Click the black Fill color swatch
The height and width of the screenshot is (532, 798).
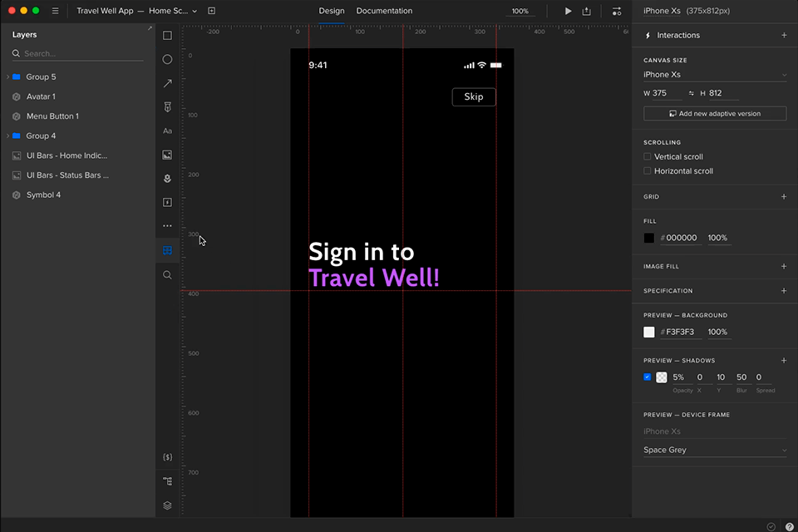(649, 238)
